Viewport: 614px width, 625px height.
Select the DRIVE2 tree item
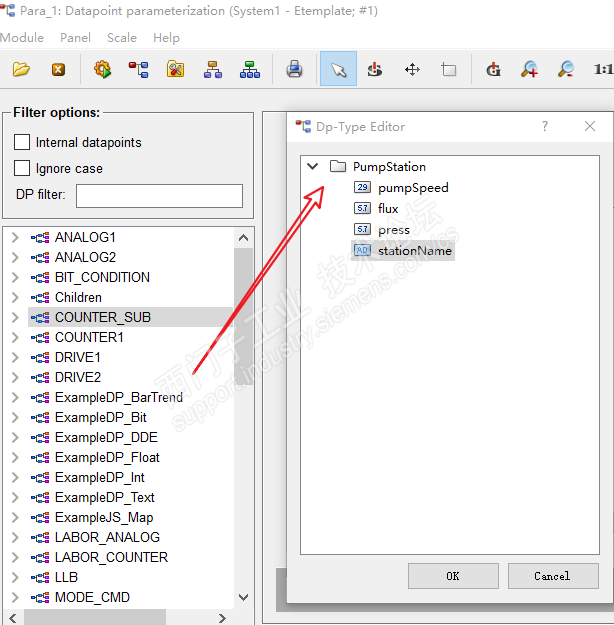click(x=78, y=377)
